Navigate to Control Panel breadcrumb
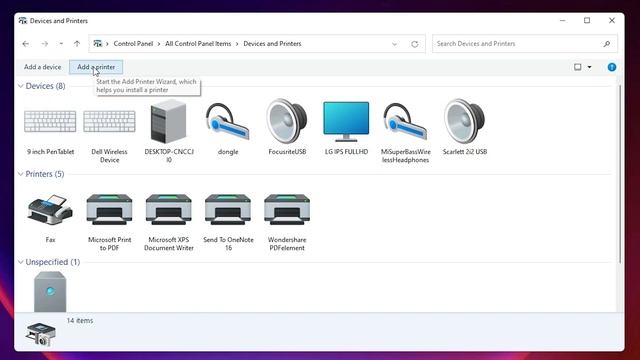640x360 pixels. pyautogui.click(x=133, y=44)
